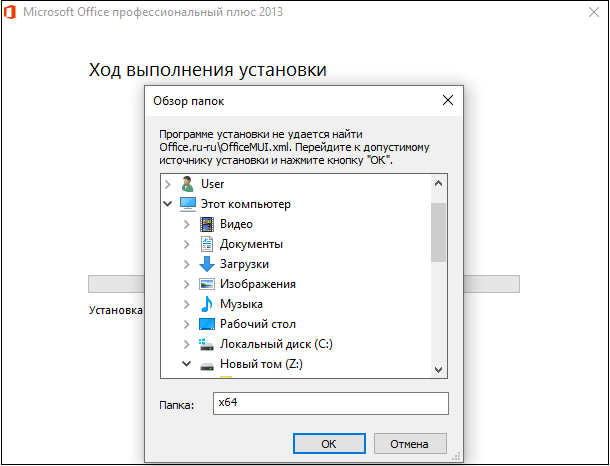This screenshot has height=466, width=610.
Task: Expand the Загрузки folder node
Action: tap(187, 264)
